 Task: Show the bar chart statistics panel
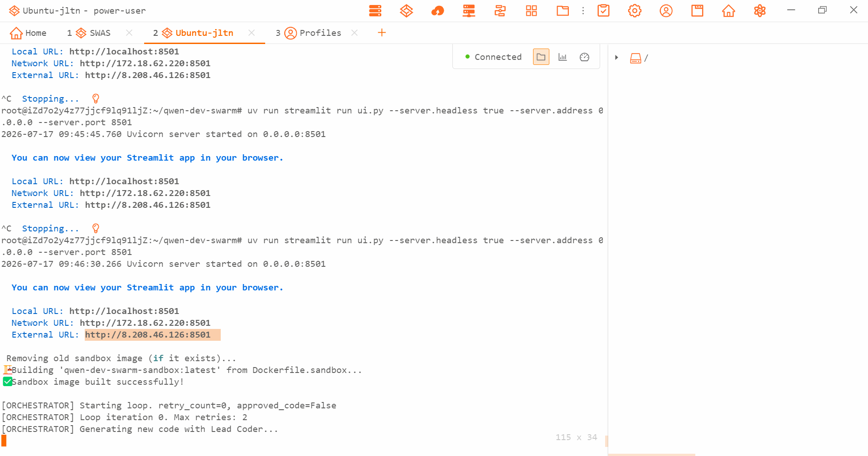563,57
